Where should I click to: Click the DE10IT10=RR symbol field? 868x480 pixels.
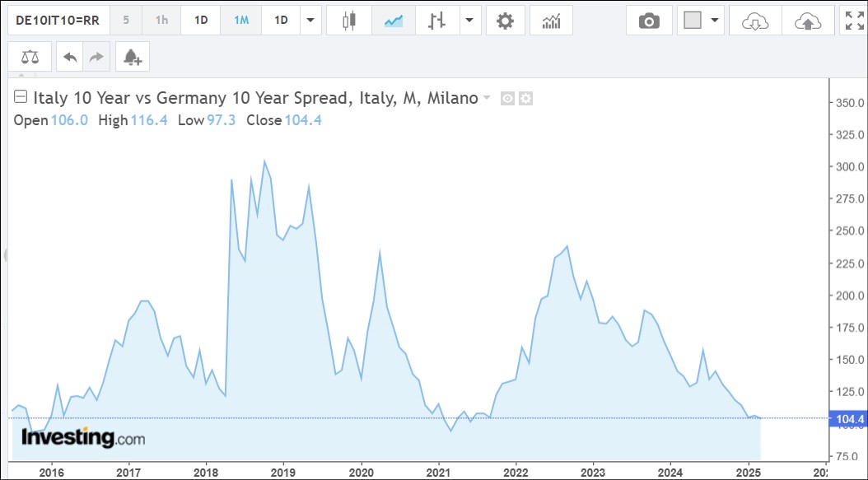58,21
